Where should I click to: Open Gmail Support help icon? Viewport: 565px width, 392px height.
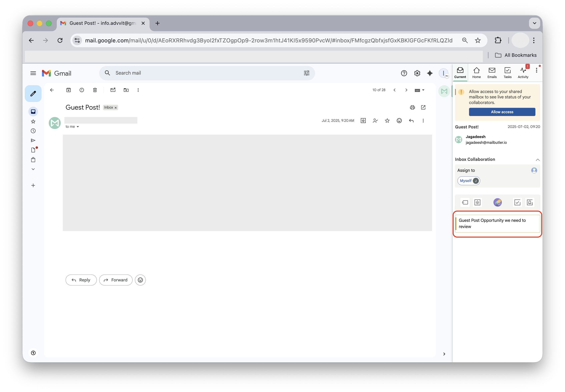[x=404, y=73]
